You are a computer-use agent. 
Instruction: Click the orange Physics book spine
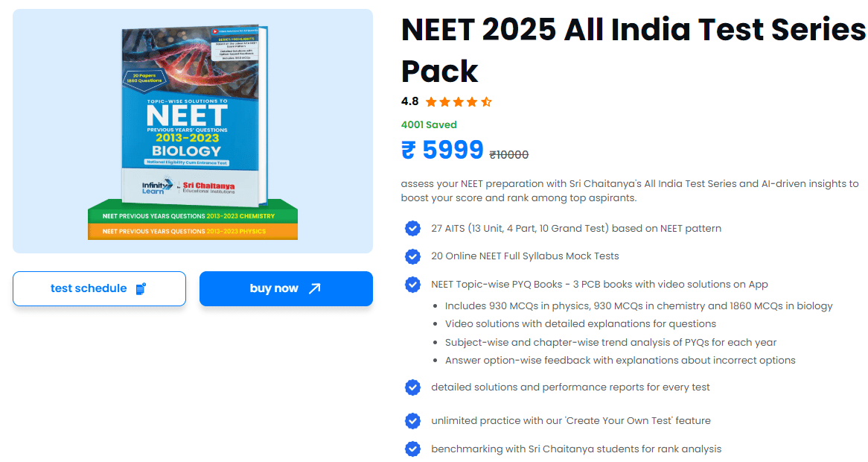[x=192, y=231]
